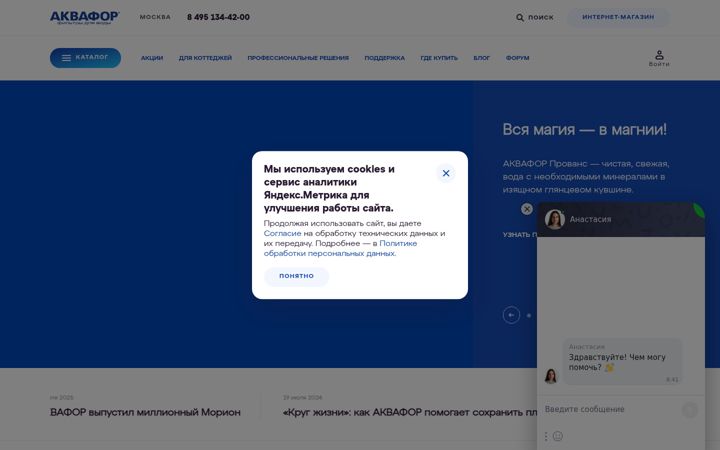720x450 pixels.
Task: Open ДЛЯ КОТТЕДЖЕЙ in the navigation
Action: (x=205, y=58)
